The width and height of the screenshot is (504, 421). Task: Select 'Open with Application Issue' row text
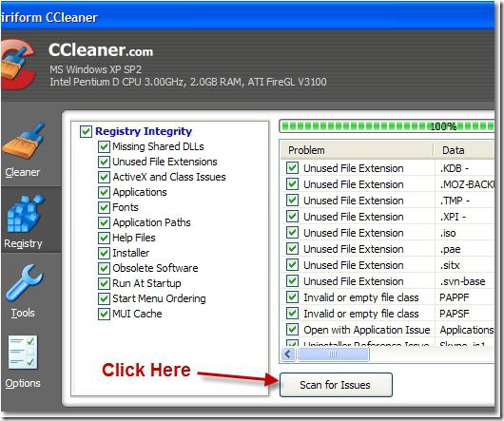point(367,330)
